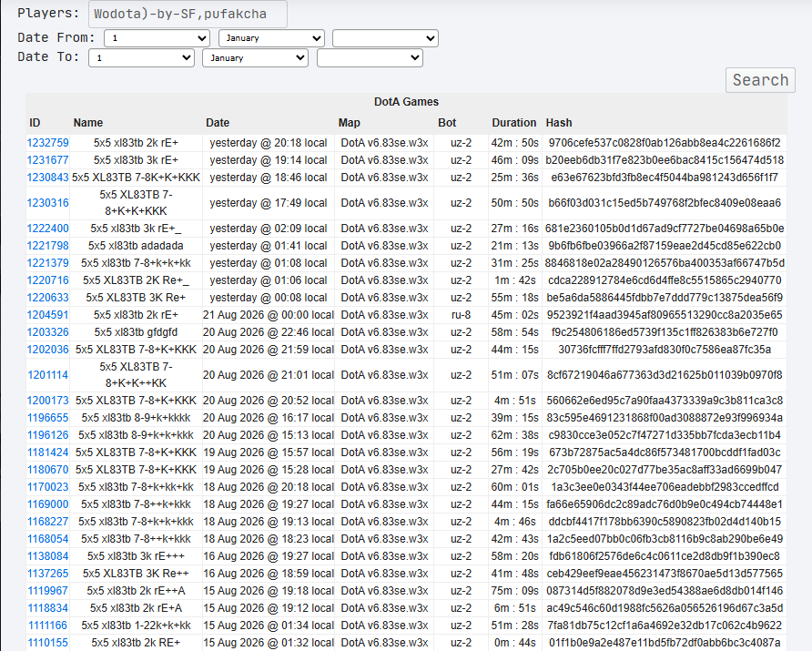
Task: Click the Search button
Action: click(760, 80)
